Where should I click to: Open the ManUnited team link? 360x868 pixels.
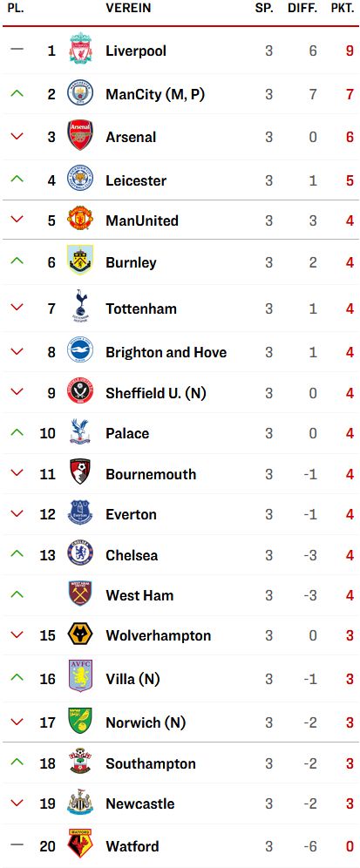pyautogui.click(x=142, y=220)
